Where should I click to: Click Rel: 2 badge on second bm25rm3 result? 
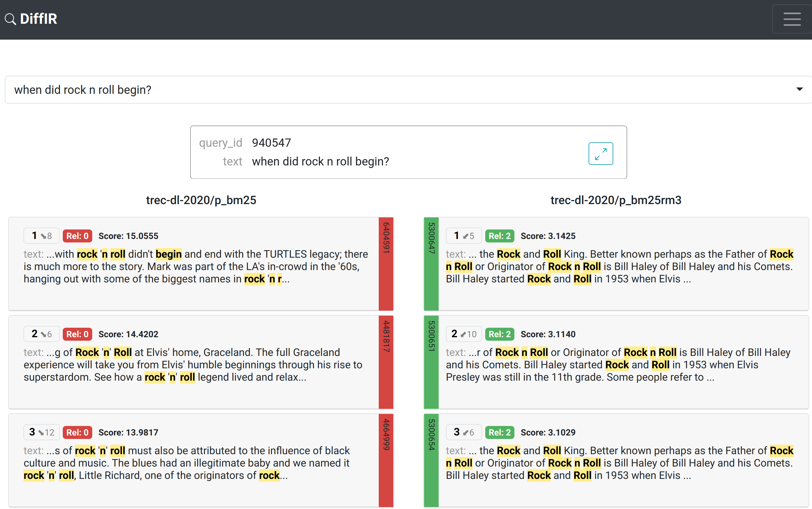pos(499,334)
